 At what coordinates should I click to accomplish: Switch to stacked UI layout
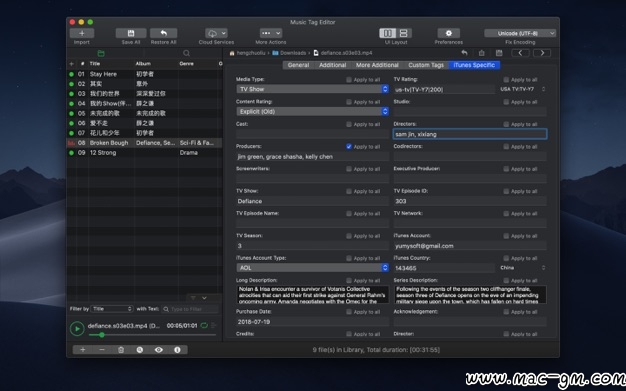[x=404, y=33]
